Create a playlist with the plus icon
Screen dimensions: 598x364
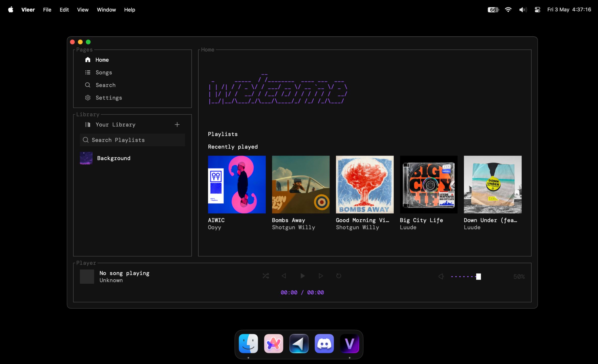tap(177, 124)
